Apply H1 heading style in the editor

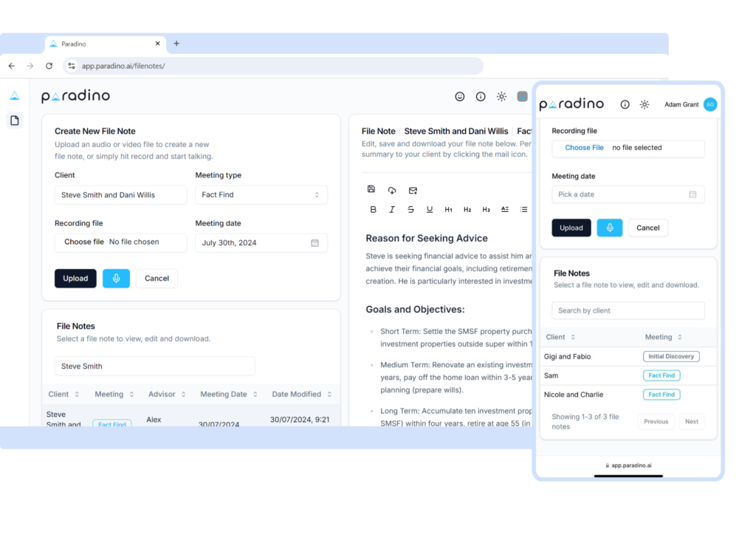[x=448, y=210]
